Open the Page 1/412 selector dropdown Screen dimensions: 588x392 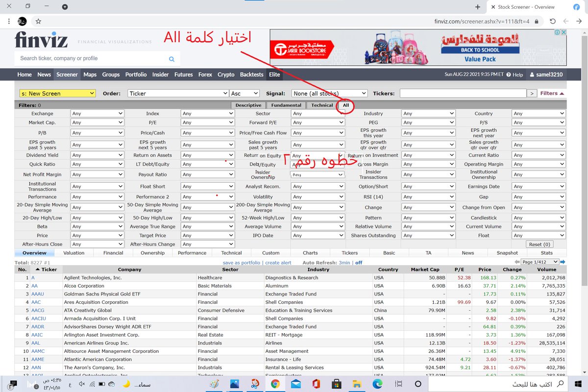[540, 262]
